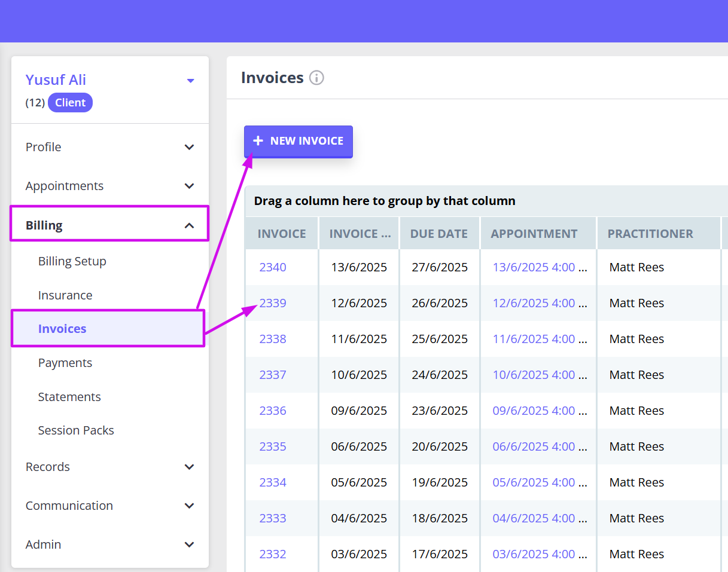Image resolution: width=728 pixels, height=572 pixels.
Task: Click the due date 27/6/2025 cell
Action: coord(440,267)
